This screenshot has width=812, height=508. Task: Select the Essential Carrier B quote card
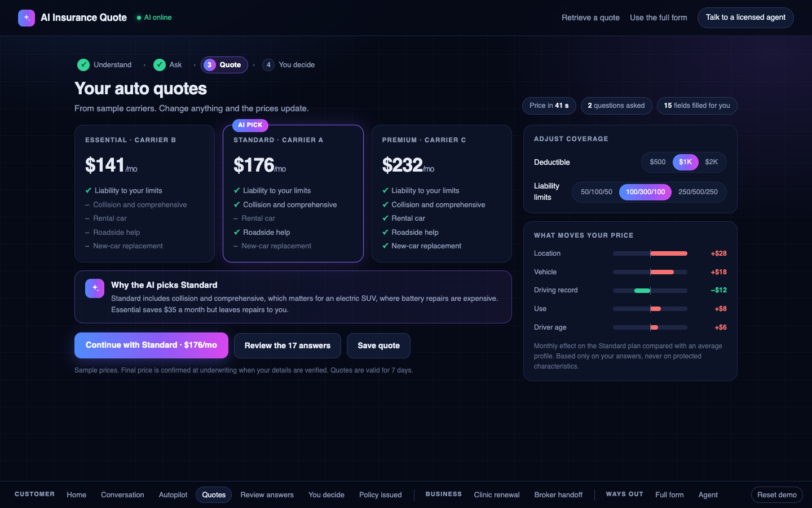[144, 194]
